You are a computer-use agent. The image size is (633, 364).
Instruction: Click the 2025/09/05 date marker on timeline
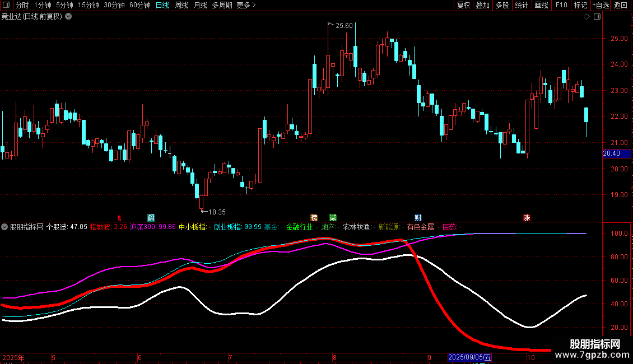click(x=469, y=357)
